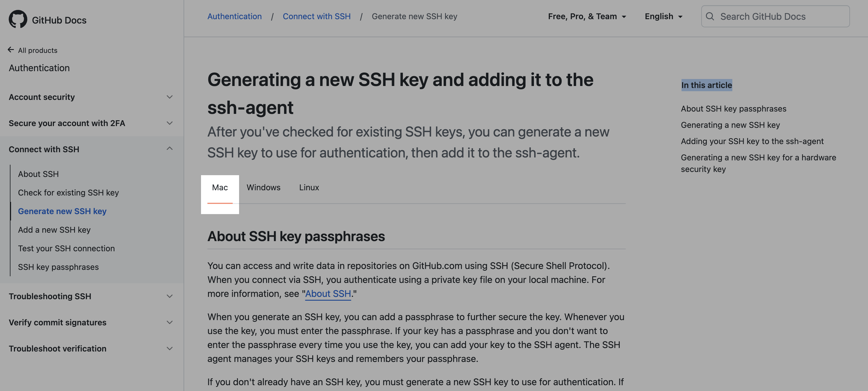Switch to the Linux tab
Image resolution: width=868 pixels, height=391 pixels.
[x=309, y=187]
